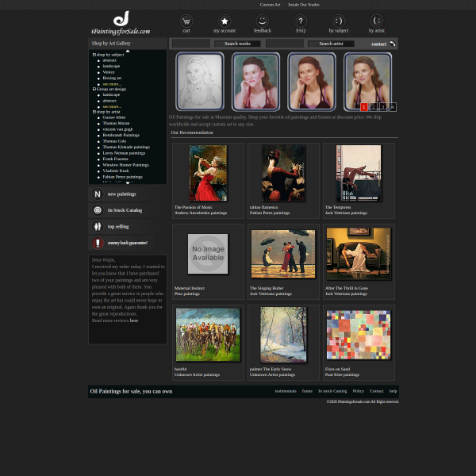Focus the search works input field
This screenshot has height=476, width=476.
(x=191, y=44)
